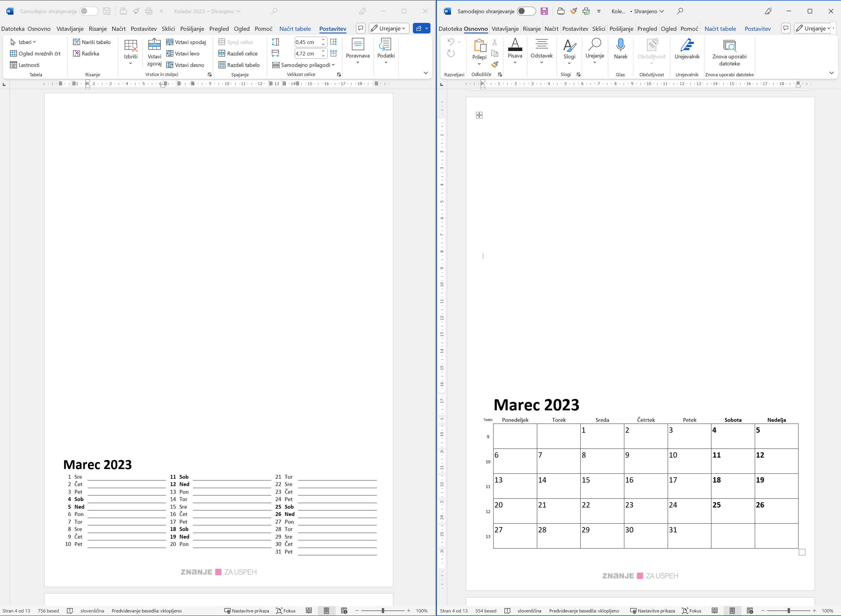Screen dimensions: 841x616
Task: Click Razdeli celice split cells
Action: click(x=238, y=53)
